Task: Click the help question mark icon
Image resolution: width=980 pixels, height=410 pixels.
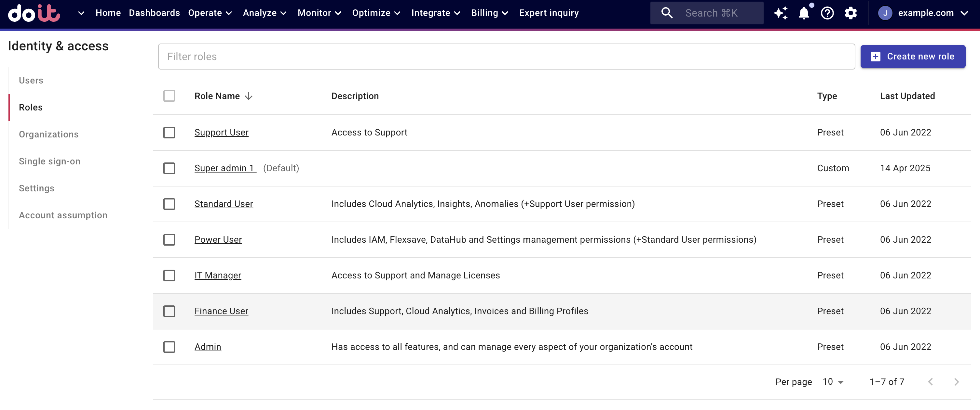Action: click(x=827, y=13)
